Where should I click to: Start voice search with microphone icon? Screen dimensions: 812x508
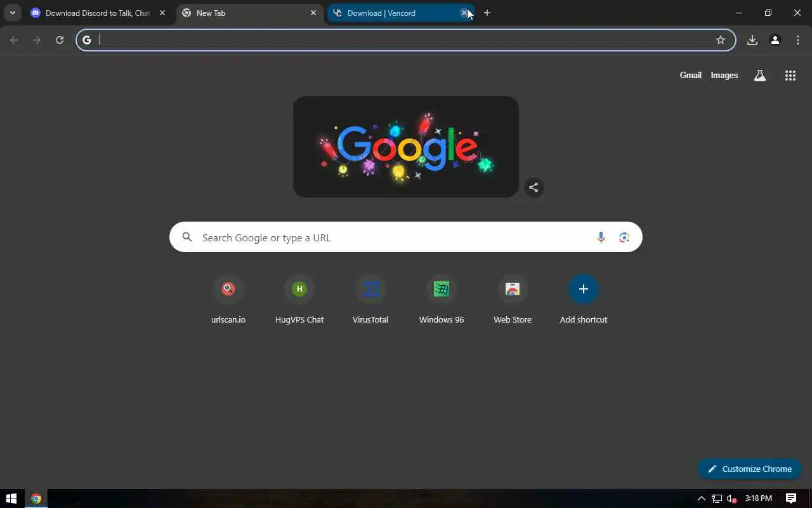tap(601, 237)
